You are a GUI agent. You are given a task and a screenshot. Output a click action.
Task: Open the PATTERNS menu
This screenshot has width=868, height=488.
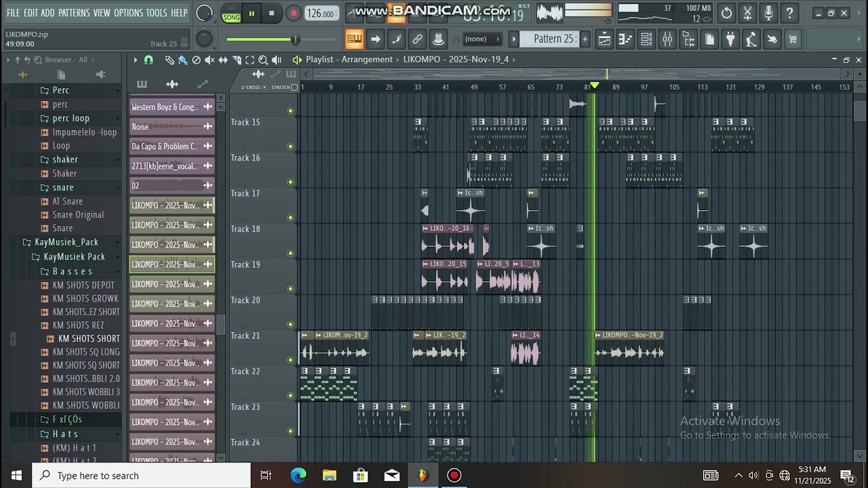coord(74,13)
